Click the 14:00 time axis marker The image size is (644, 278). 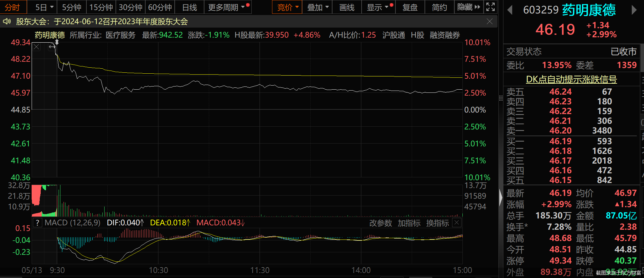click(361, 270)
